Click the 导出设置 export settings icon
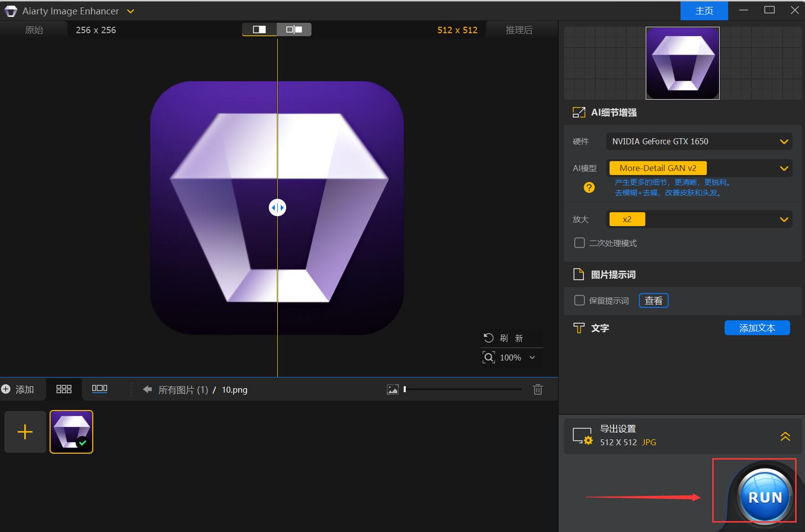 coord(582,436)
